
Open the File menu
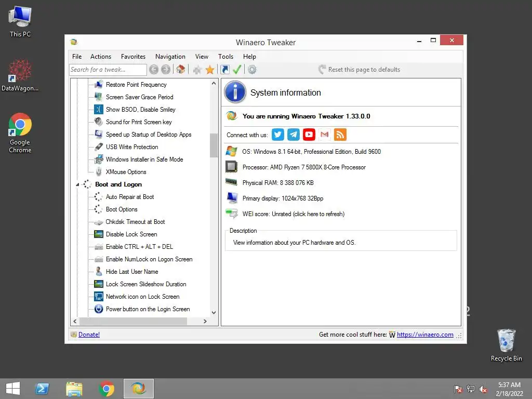coord(77,57)
